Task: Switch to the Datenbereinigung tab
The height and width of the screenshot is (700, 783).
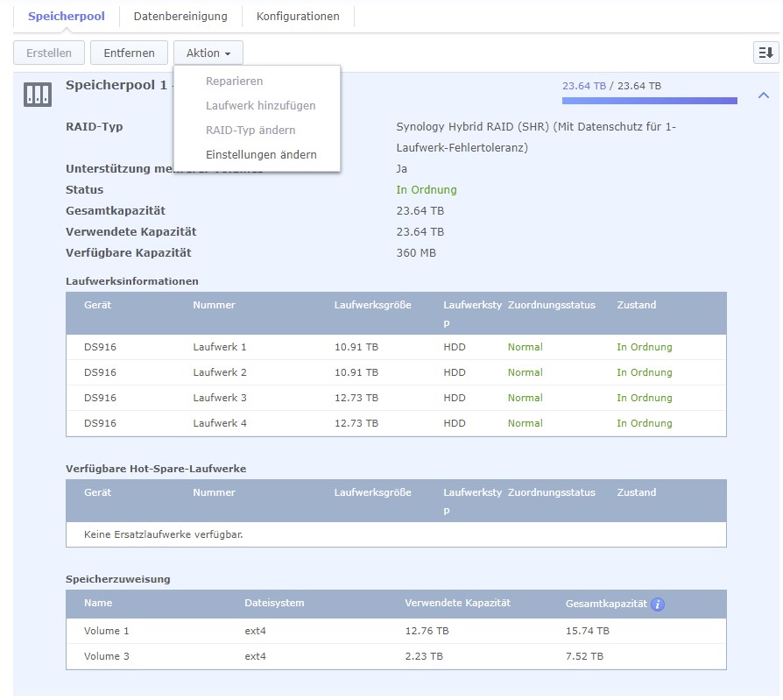Action: click(180, 16)
